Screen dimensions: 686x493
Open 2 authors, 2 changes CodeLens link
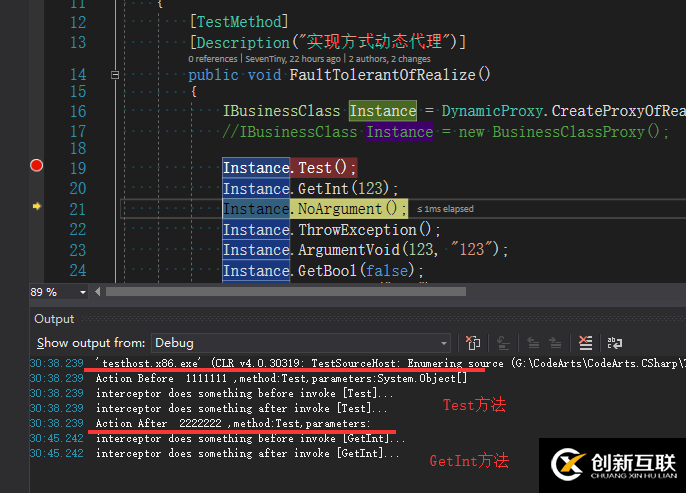(x=389, y=59)
